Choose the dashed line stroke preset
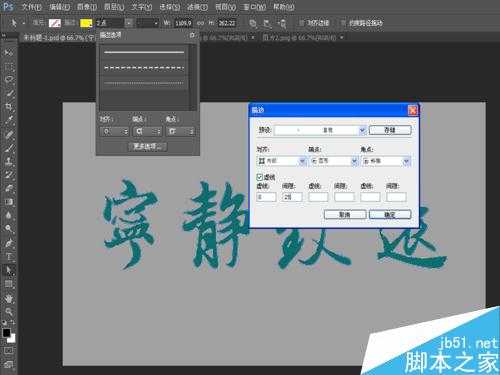Image resolution: width=500 pixels, height=375 pixels. tap(144, 68)
